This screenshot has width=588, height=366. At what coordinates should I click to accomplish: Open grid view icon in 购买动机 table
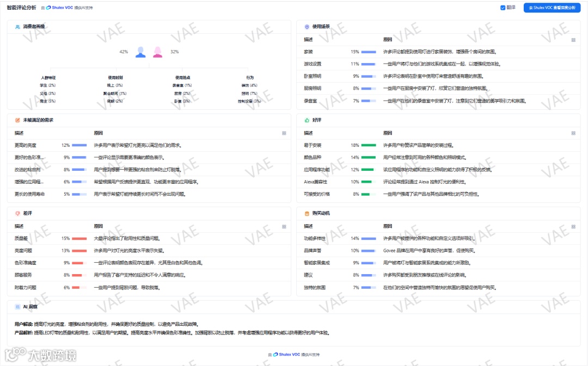coord(573,226)
